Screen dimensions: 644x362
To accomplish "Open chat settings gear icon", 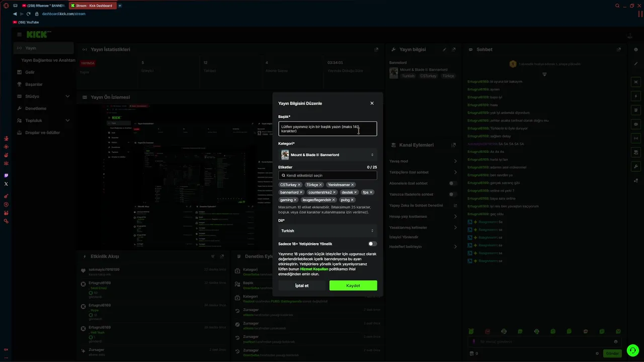I will pyautogui.click(x=597, y=353).
